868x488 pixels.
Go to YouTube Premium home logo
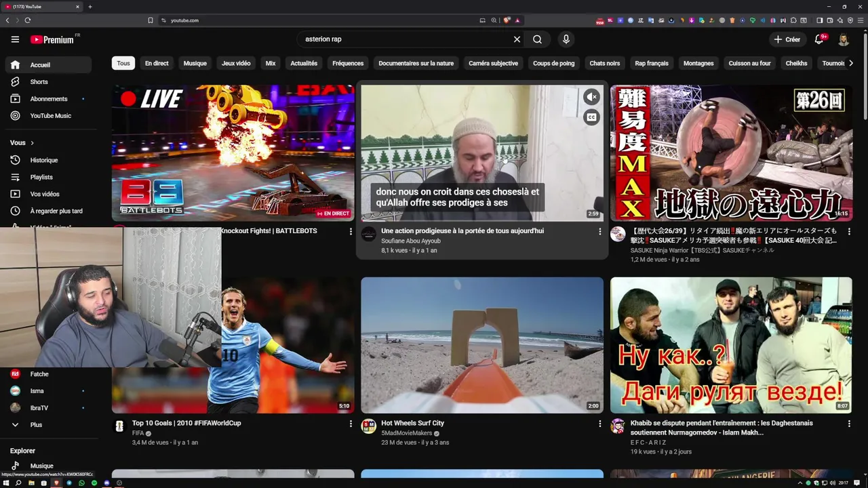(x=52, y=39)
